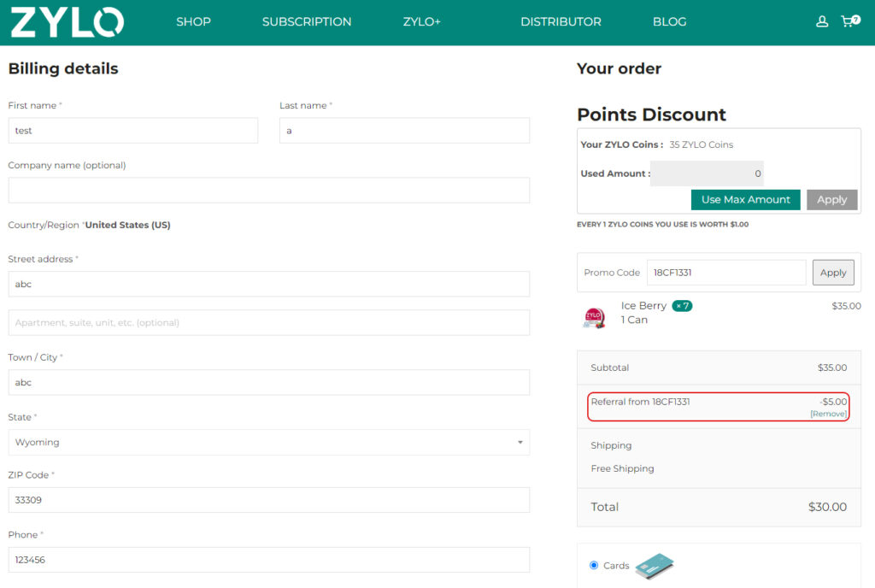Remove the referral discount
This screenshot has height=588, width=875.
tap(828, 414)
